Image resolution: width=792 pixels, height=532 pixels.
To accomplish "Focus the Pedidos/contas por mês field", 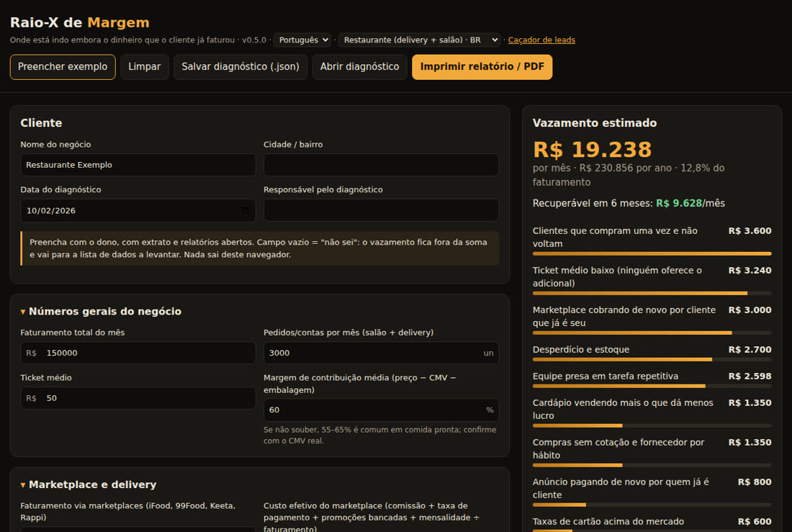I will (381, 353).
